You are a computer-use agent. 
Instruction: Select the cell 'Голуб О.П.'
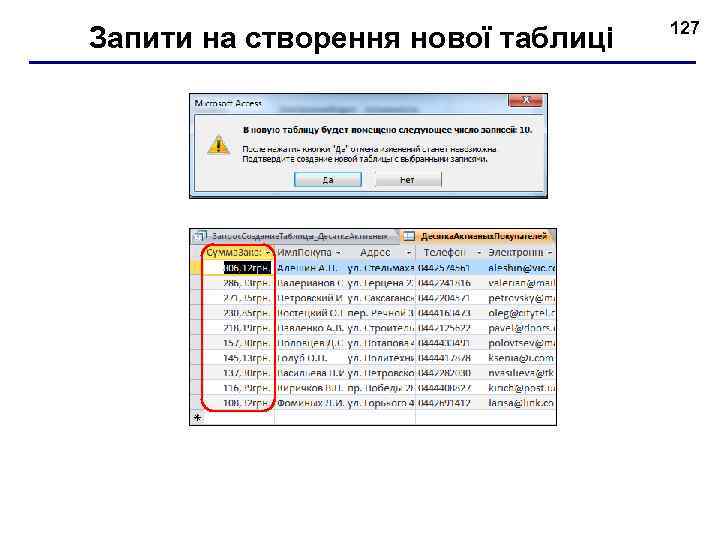tap(310, 358)
